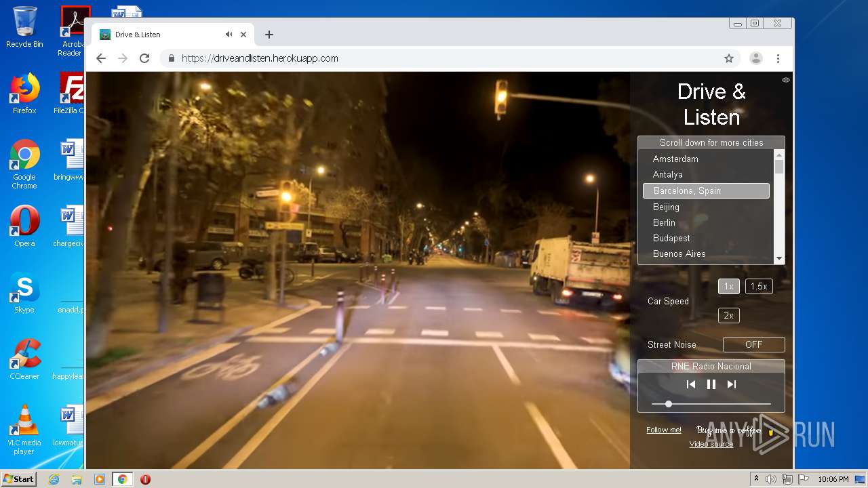Select Amsterdam from city list
Screen dimensions: 868x488
pos(706,159)
